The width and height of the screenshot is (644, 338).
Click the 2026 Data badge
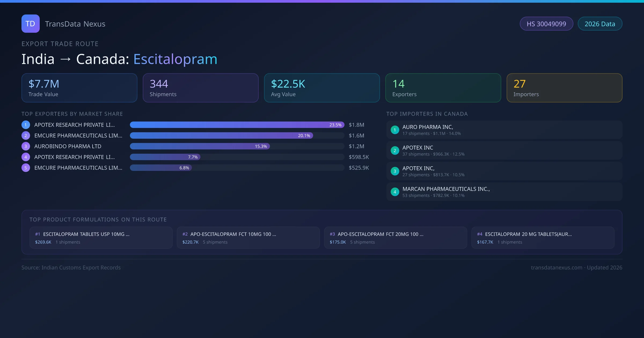600,24
